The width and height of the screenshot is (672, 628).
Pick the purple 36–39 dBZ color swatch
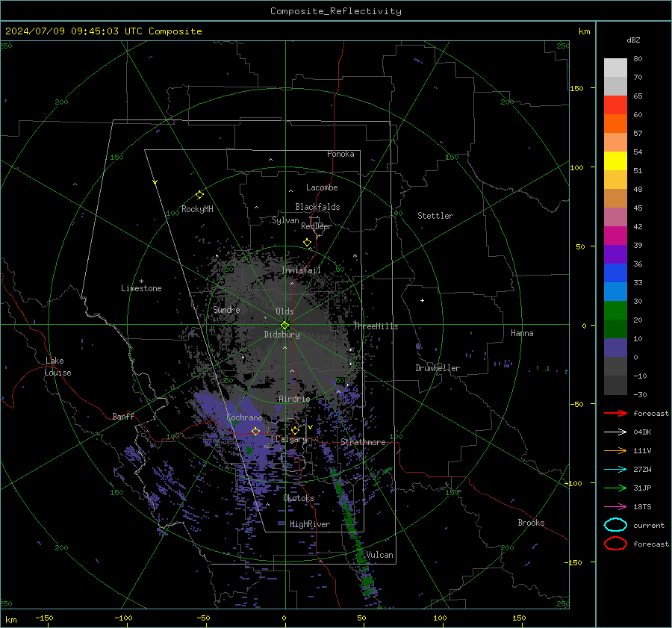pyautogui.click(x=615, y=254)
